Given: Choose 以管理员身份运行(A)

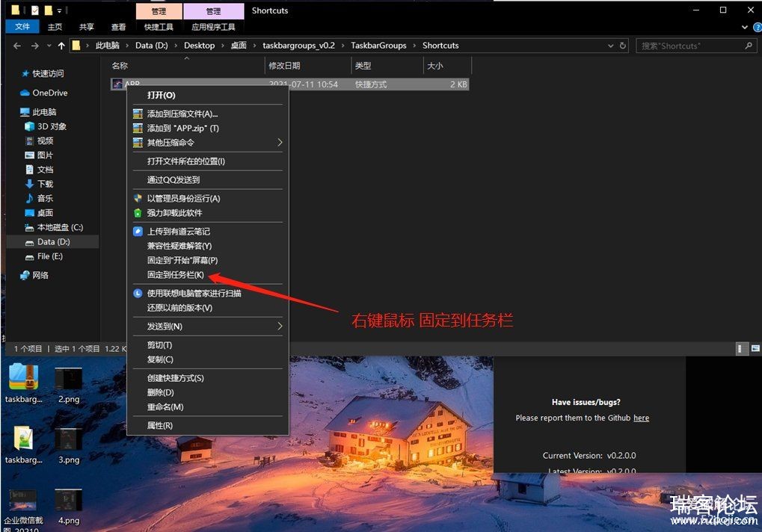Looking at the screenshot, I should (207, 198).
